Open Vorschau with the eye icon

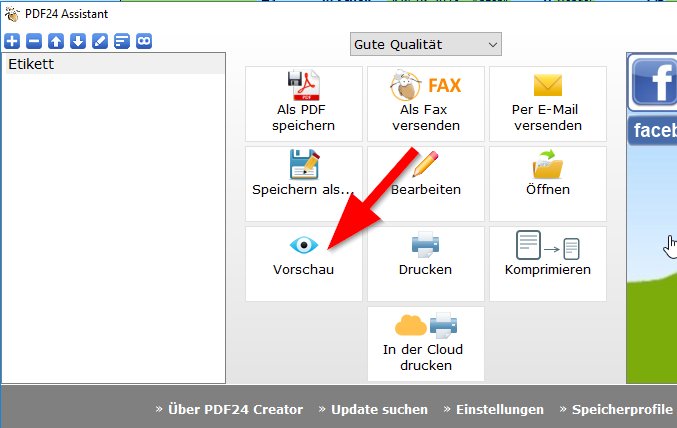304,264
